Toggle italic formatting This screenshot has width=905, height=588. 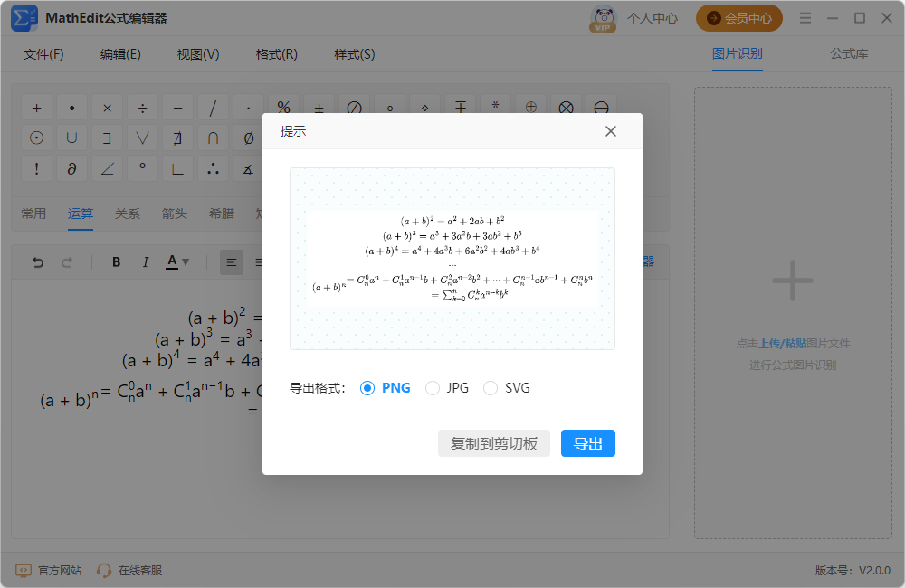pyautogui.click(x=145, y=262)
